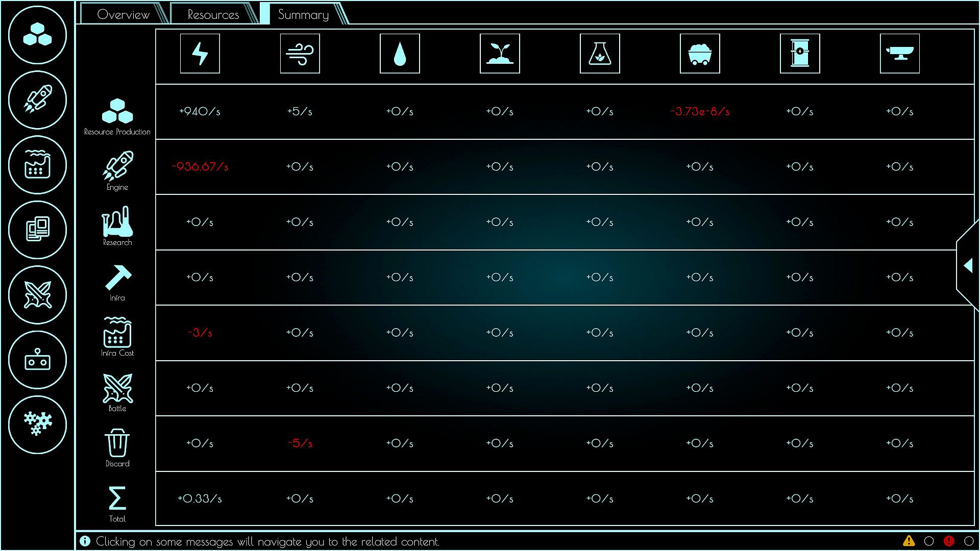
Task: Open the stacked documents sidebar section
Action: 37,230
